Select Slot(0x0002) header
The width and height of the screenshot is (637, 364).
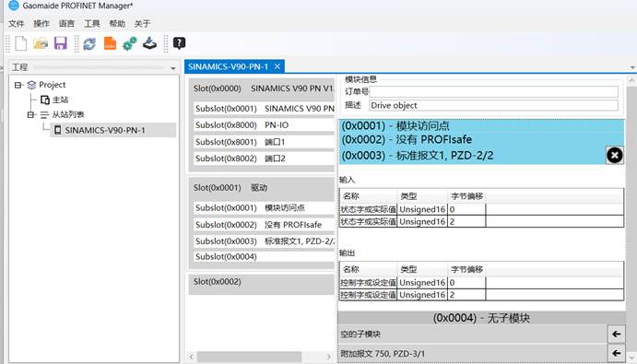[x=262, y=282]
